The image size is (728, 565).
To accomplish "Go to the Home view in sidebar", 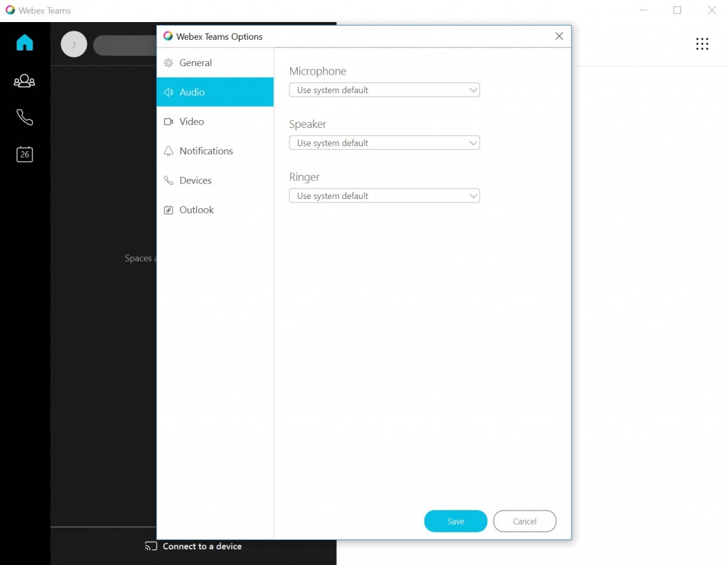I will (x=25, y=43).
